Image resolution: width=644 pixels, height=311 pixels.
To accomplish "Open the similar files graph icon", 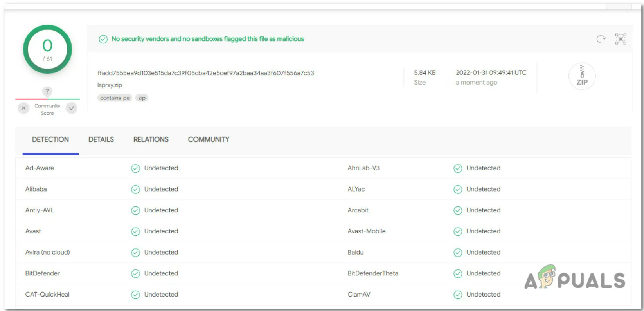I will click(x=621, y=39).
